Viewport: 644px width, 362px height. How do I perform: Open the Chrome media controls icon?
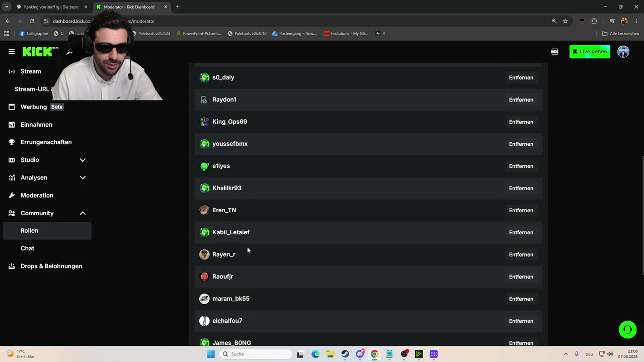pyautogui.click(x=612, y=21)
